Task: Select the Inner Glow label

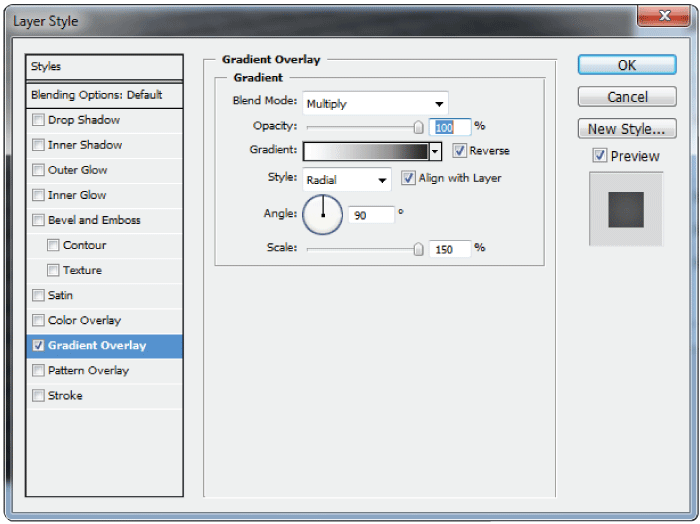Action: tap(77, 195)
